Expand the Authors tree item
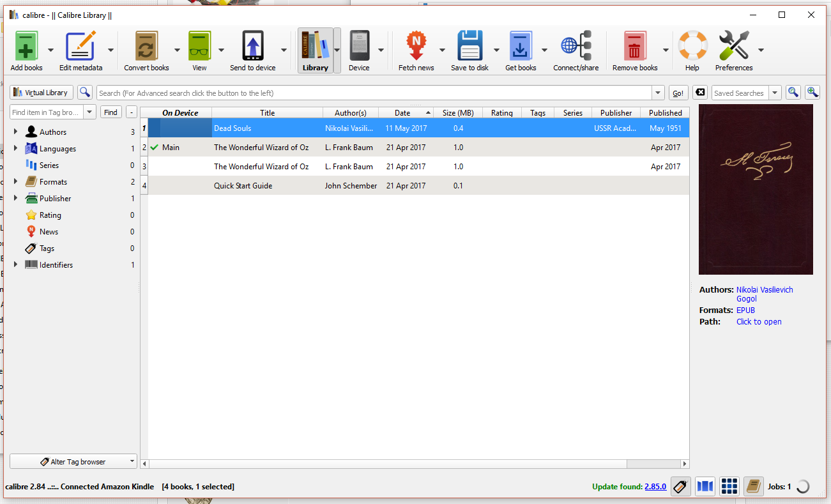The image size is (831, 504). click(x=15, y=132)
